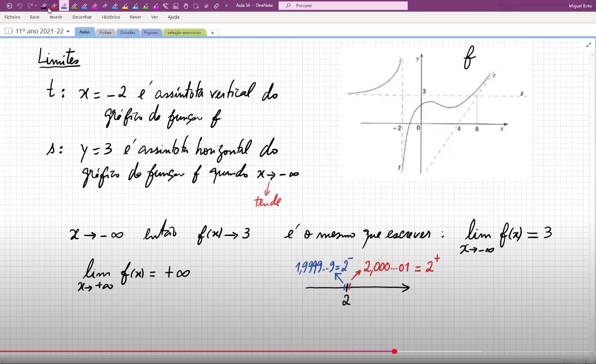This screenshot has width=596, height=364.
Task: Click the Back arrow in the title bar
Action: pyautogui.click(x=9, y=6)
